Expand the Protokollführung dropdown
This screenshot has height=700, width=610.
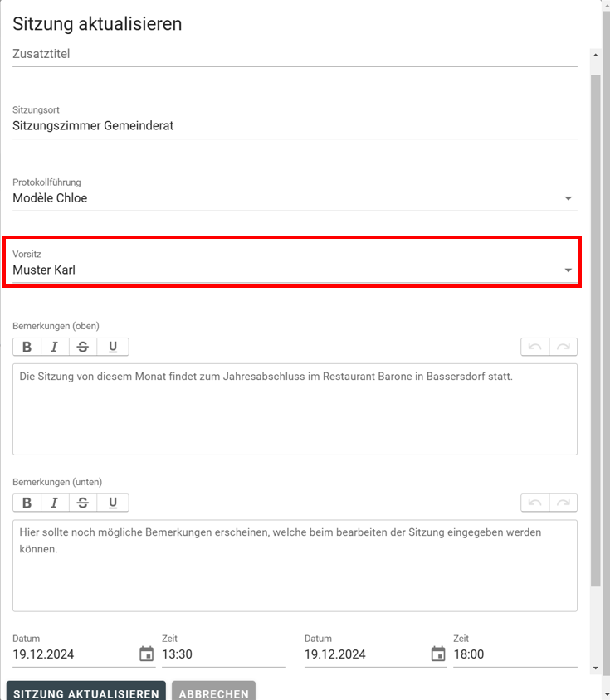coord(568,198)
